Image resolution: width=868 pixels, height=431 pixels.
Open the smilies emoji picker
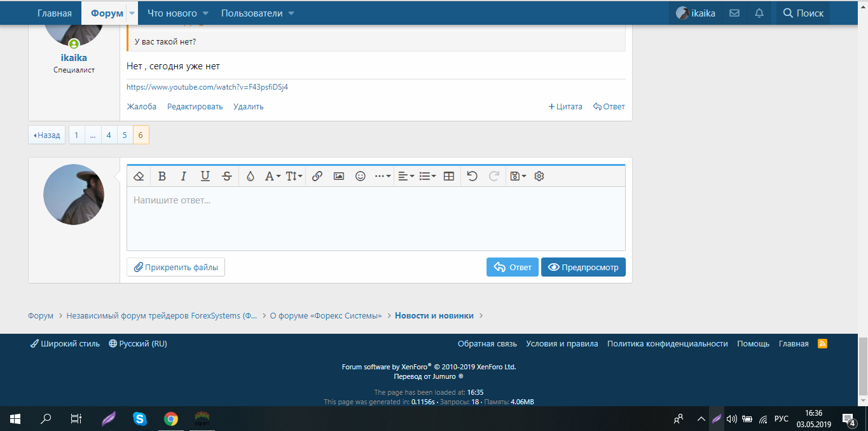tap(361, 176)
